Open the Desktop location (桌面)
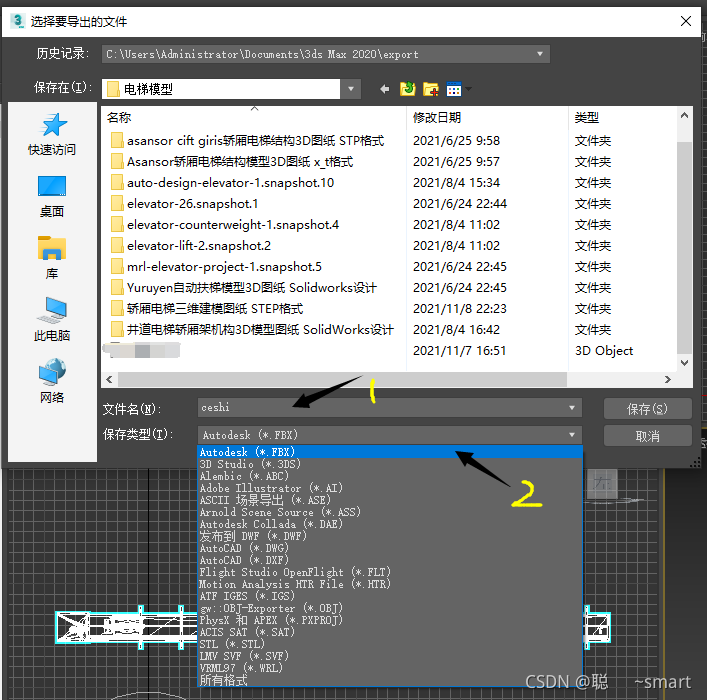Viewport: 707px width, 700px height. pyautogui.click(x=52, y=197)
